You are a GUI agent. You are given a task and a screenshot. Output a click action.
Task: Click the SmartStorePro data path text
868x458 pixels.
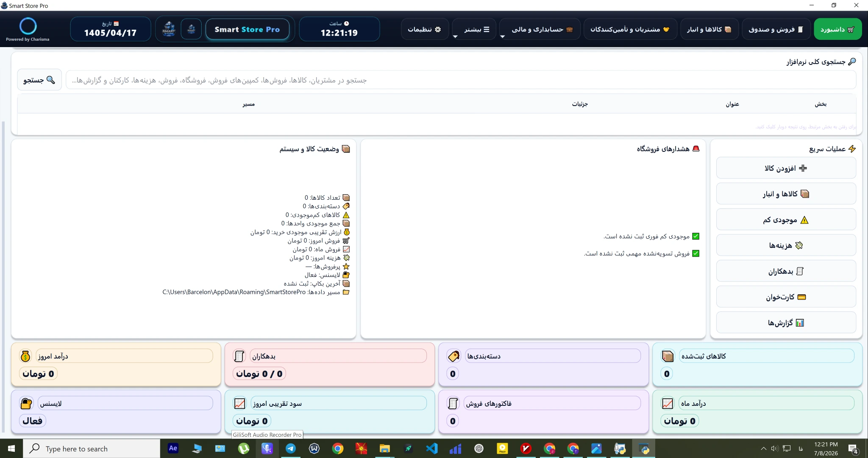[x=234, y=292]
